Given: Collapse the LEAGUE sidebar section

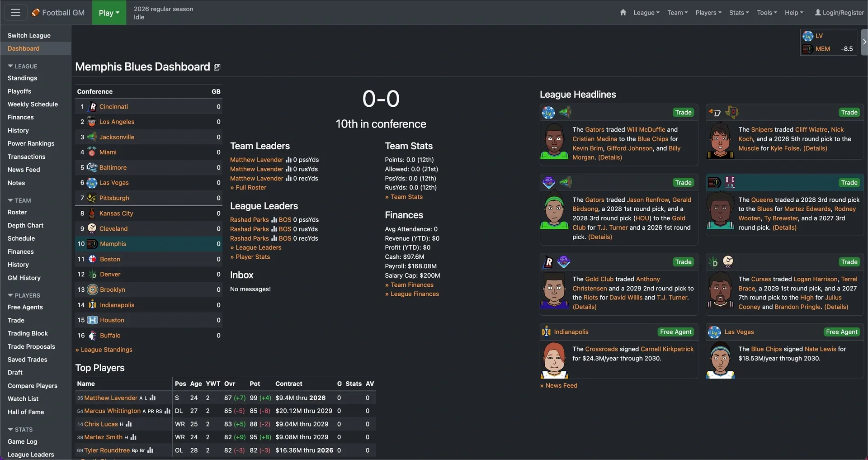Looking at the screenshot, I should coord(23,66).
